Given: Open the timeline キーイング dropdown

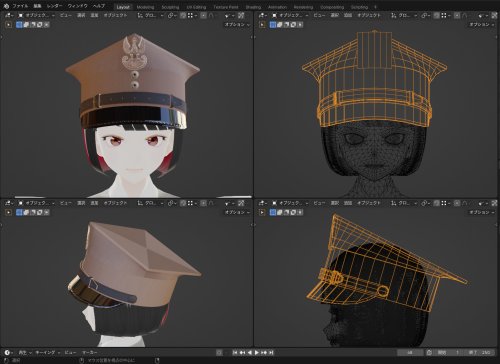Looking at the screenshot, I should click(48, 352).
